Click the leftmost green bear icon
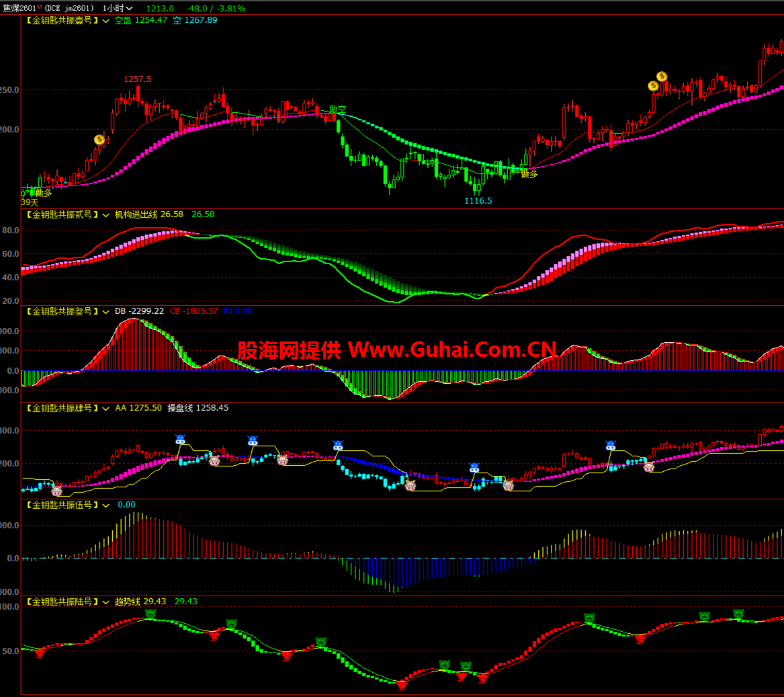 click(150, 614)
